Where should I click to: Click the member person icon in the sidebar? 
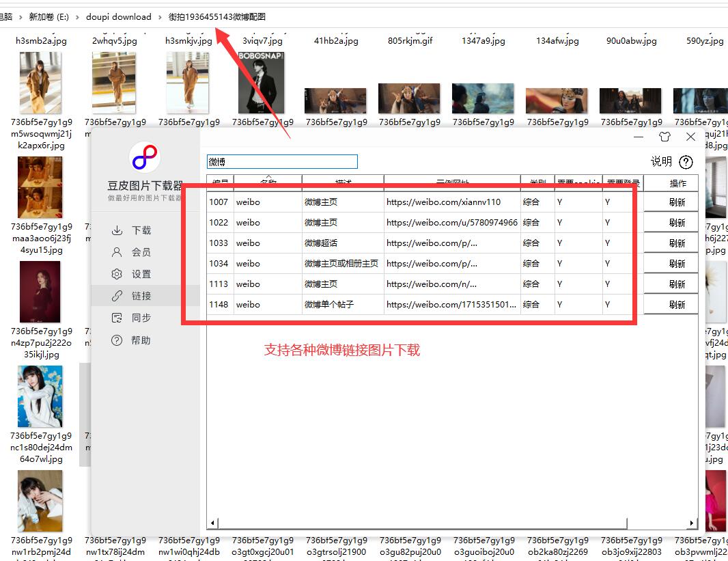coord(117,252)
